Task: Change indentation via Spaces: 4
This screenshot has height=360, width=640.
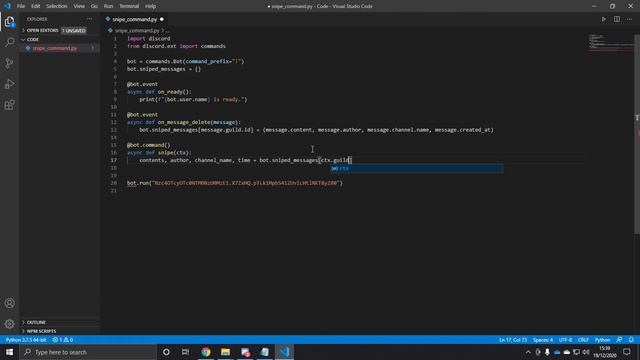Action: (542, 340)
